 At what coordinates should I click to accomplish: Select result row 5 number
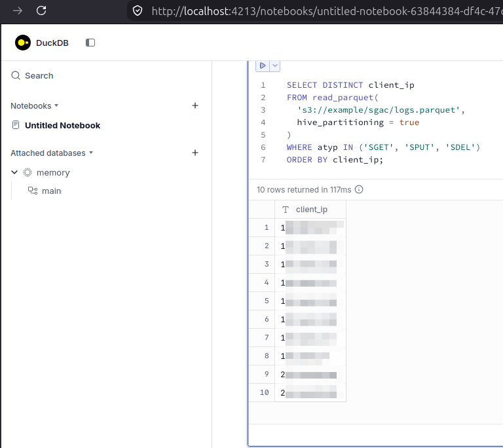pyautogui.click(x=267, y=301)
